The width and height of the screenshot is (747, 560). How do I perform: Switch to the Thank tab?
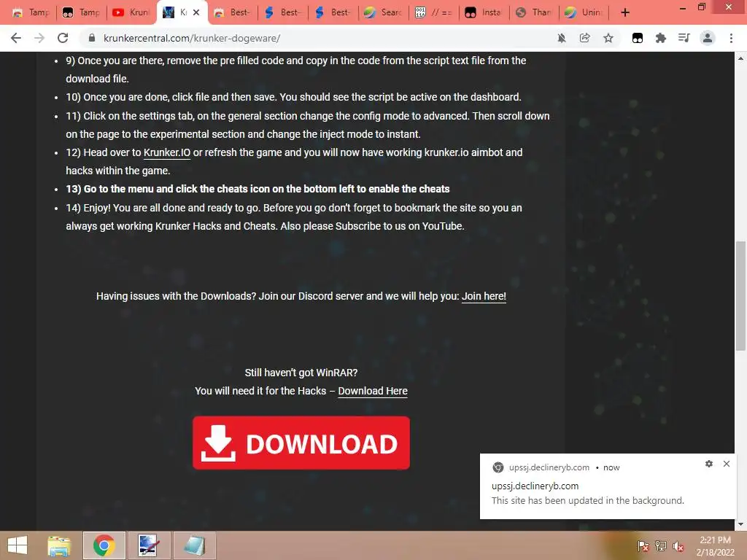534,12
